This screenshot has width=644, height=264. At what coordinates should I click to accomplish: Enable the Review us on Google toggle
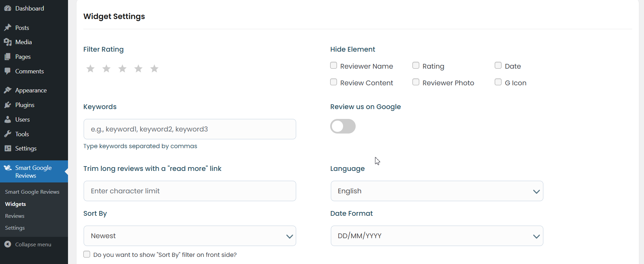click(343, 126)
